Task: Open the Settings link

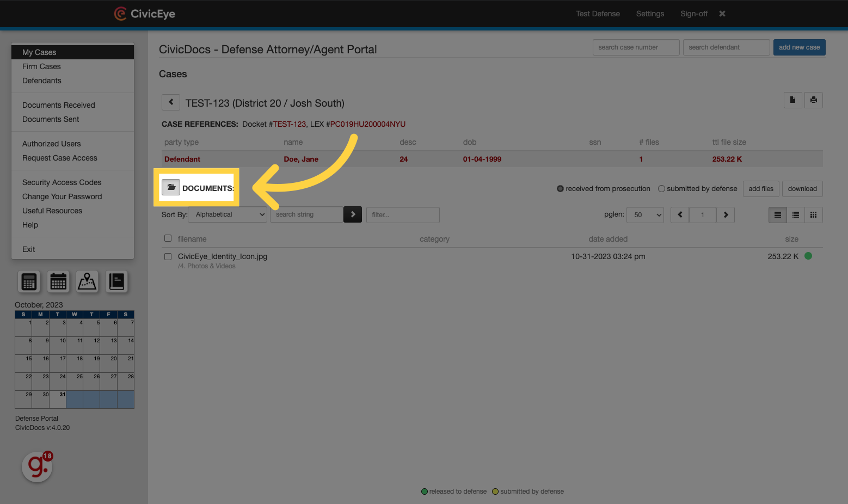Action: [x=650, y=14]
